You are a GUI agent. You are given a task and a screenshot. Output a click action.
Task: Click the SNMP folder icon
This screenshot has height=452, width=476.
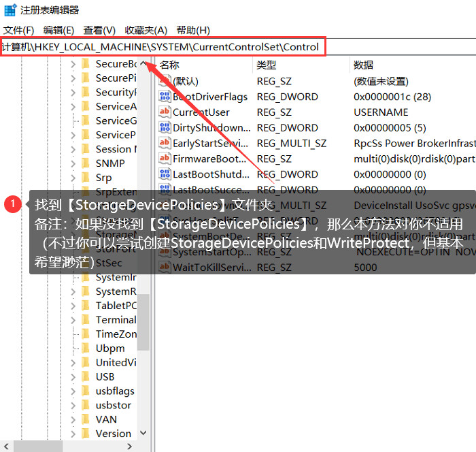pyautogui.click(x=86, y=163)
